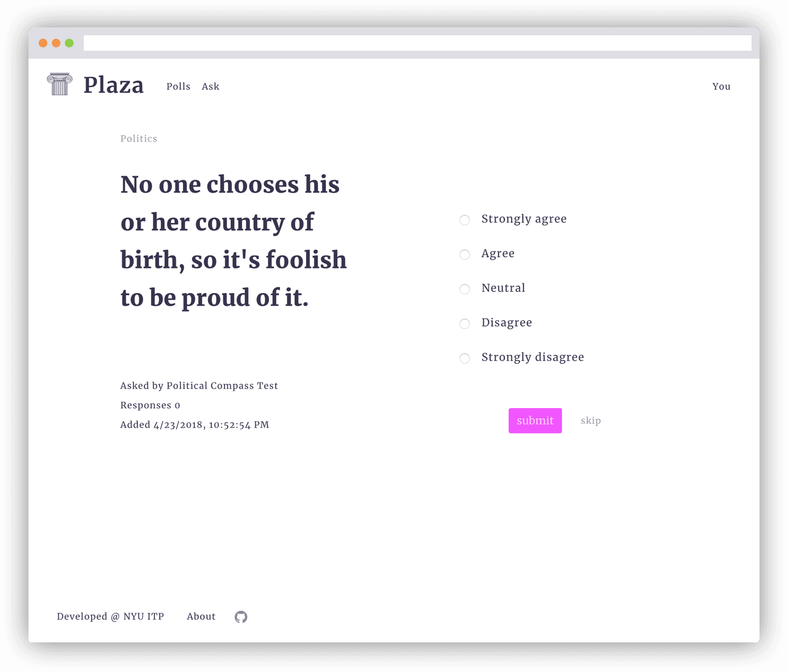Screen dimensions: 788x672
Task: Click the Politics category label
Action: (x=138, y=139)
